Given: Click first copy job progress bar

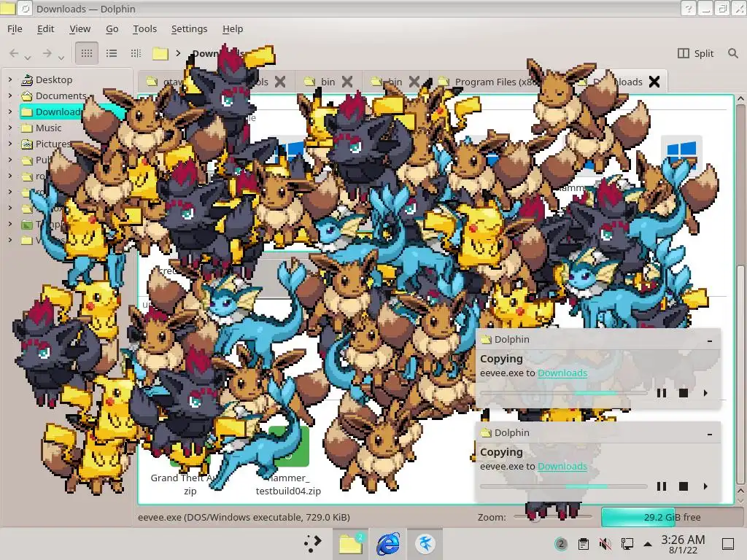Looking at the screenshot, I should coord(564,393).
